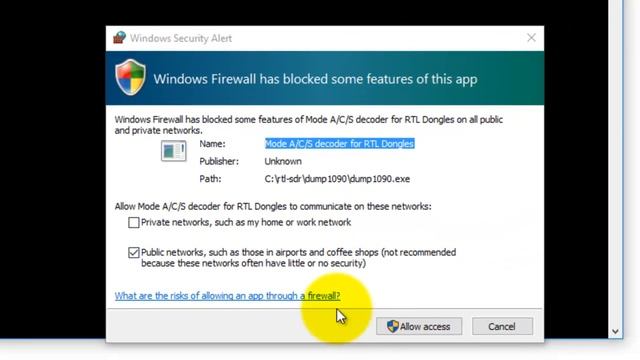Click the Private networks home or work label
Screen dimensions: 640x360
(x=246, y=222)
